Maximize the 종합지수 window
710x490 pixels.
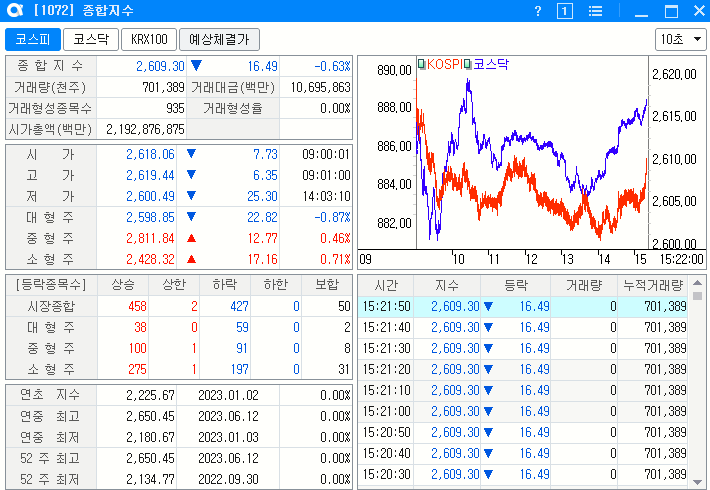[x=671, y=11]
